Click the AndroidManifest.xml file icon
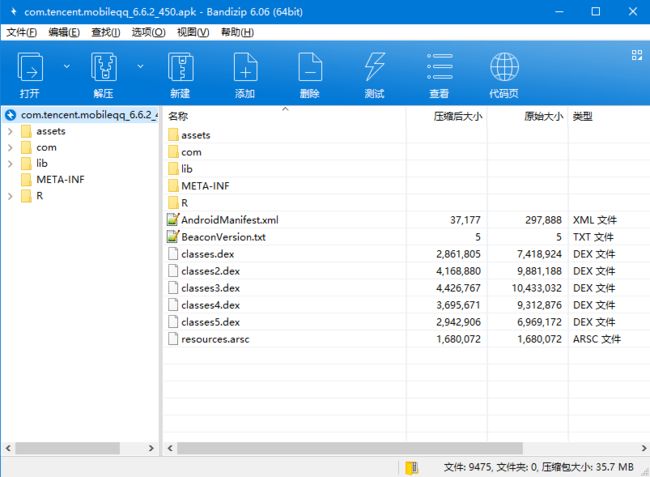The height and width of the screenshot is (477, 650). coord(172,220)
